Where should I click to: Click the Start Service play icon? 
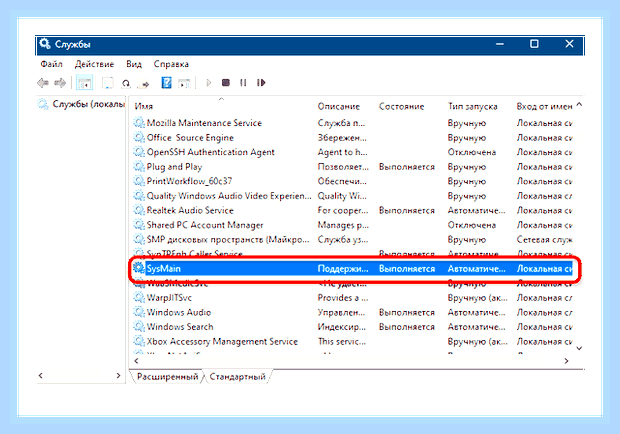click(x=209, y=83)
